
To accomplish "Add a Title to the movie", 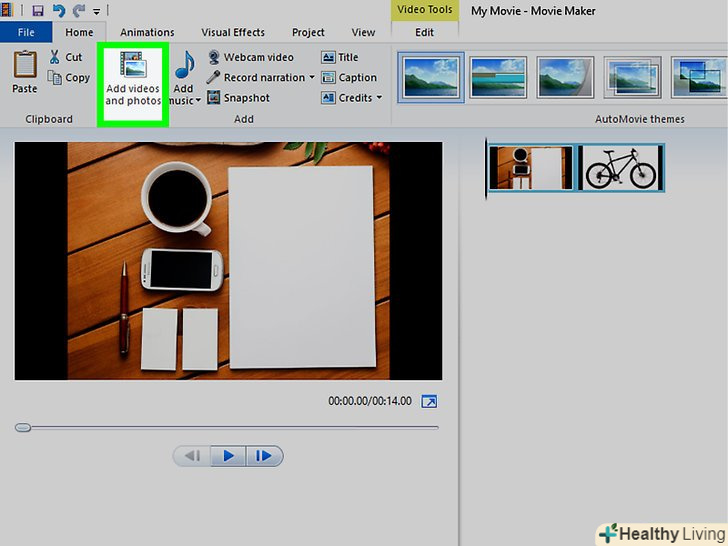I will point(340,57).
